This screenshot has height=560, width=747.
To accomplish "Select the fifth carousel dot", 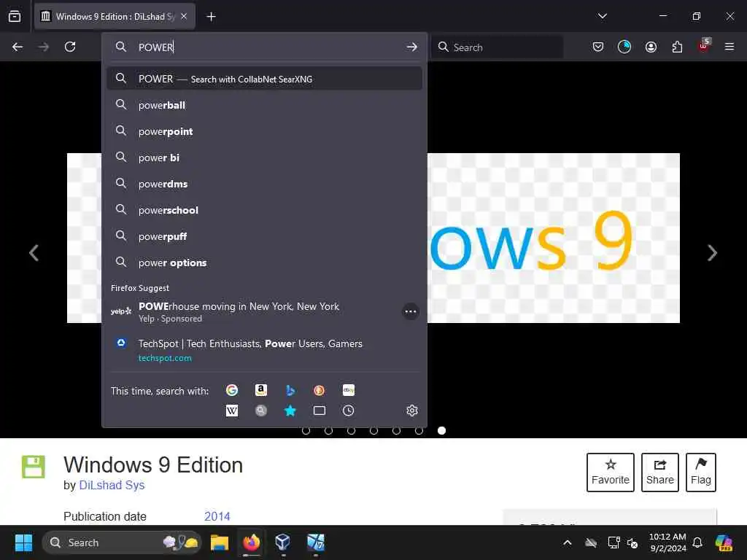I will 396,430.
